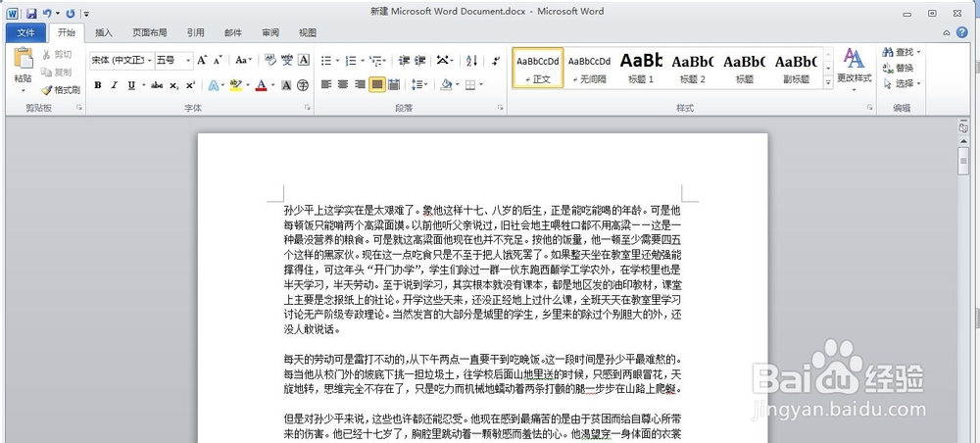Open the font size dropdown (五号)
Image resolution: width=980 pixels, height=443 pixels.
[x=188, y=60]
